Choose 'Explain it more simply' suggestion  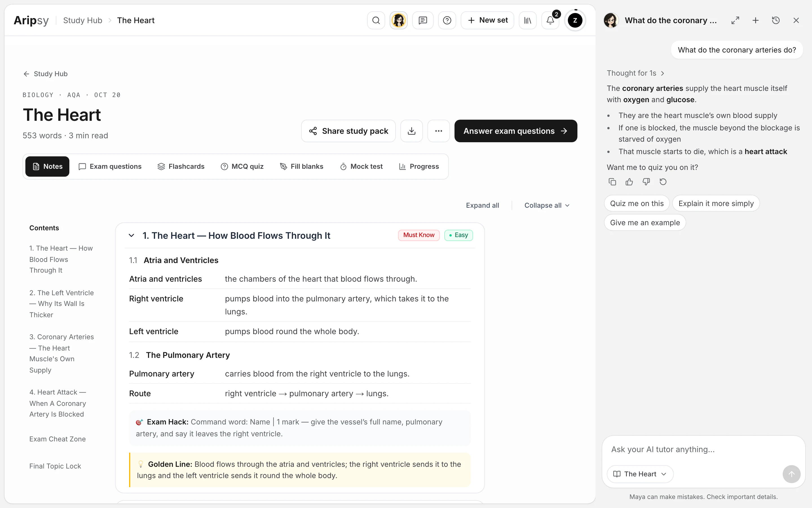[716, 203]
